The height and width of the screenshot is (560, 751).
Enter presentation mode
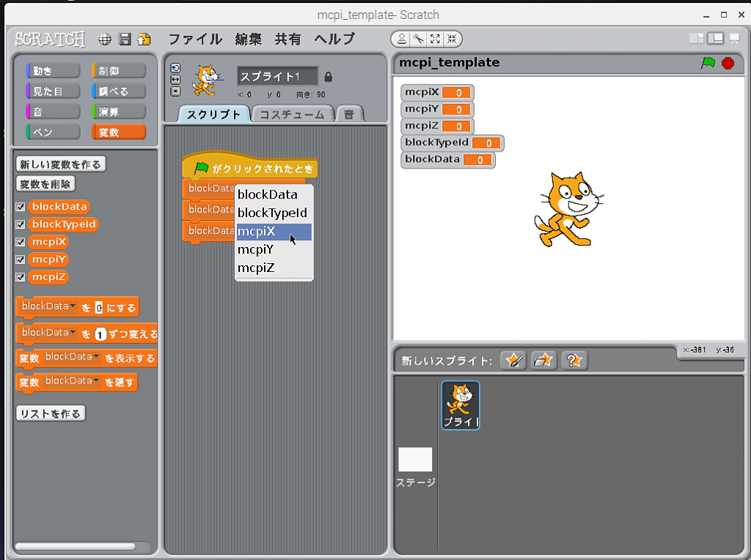734,39
